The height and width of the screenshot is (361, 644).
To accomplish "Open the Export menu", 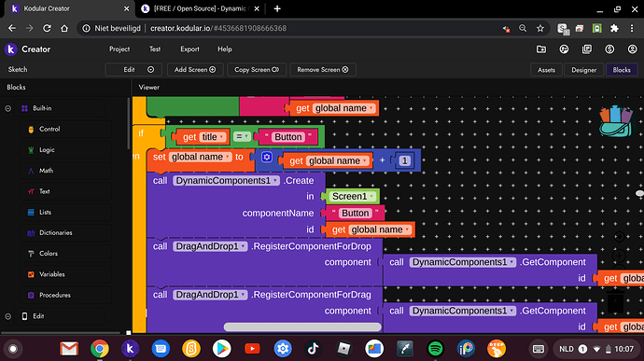I will [189, 49].
